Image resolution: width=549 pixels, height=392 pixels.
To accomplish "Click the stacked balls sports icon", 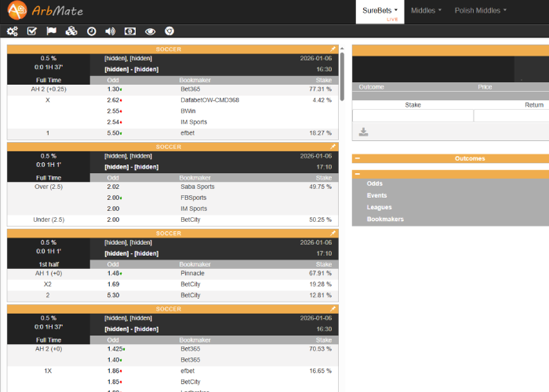I will pyautogui.click(x=71, y=31).
